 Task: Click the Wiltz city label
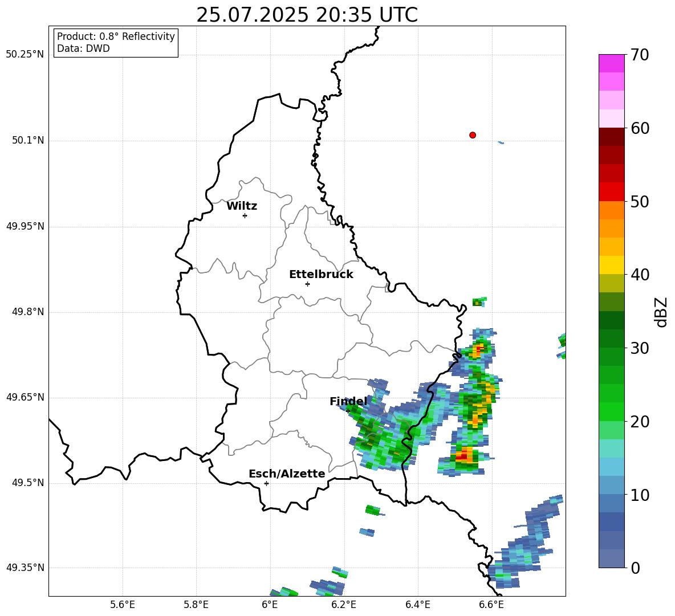pyautogui.click(x=242, y=206)
